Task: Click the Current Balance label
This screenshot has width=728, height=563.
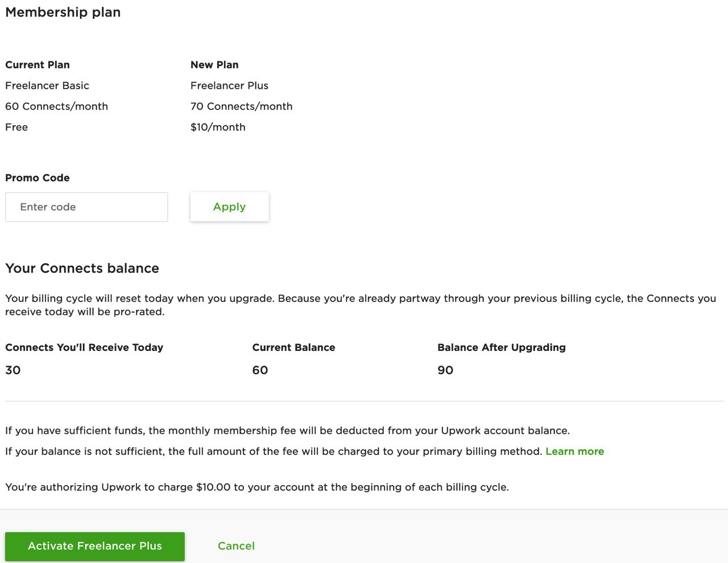Action: tap(293, 347)
